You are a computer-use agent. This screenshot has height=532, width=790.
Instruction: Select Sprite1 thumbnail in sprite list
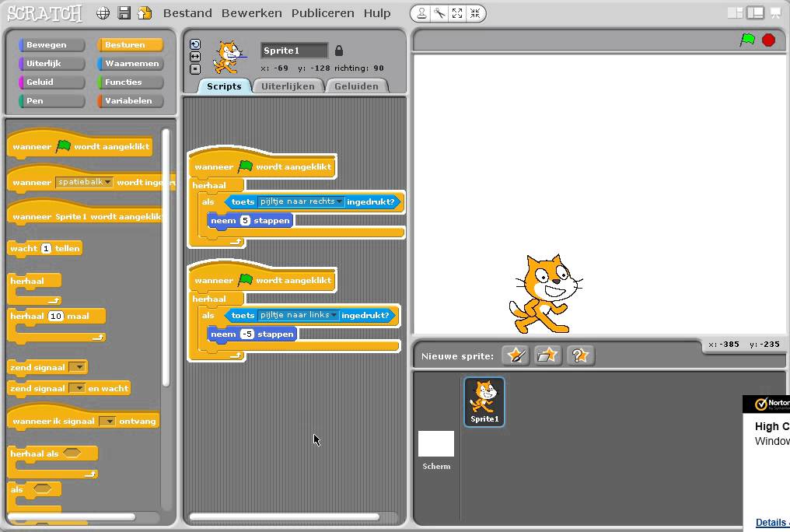(484, 402)
